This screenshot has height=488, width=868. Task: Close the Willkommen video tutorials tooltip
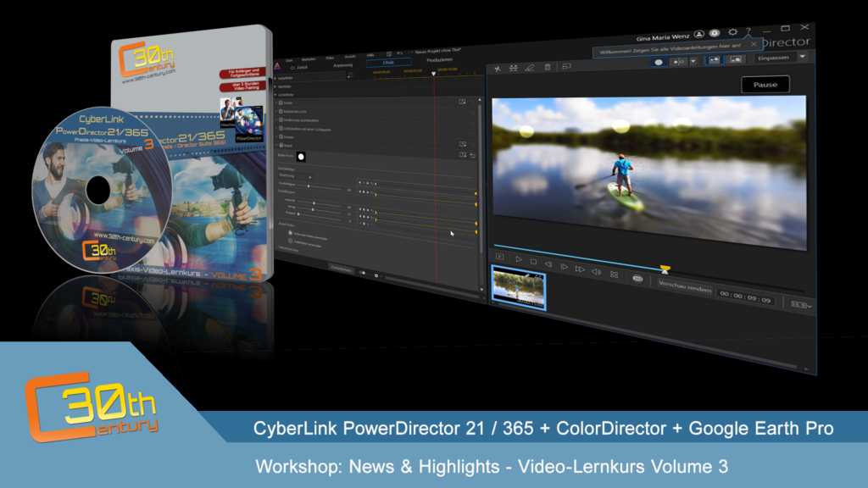(754, 44)
